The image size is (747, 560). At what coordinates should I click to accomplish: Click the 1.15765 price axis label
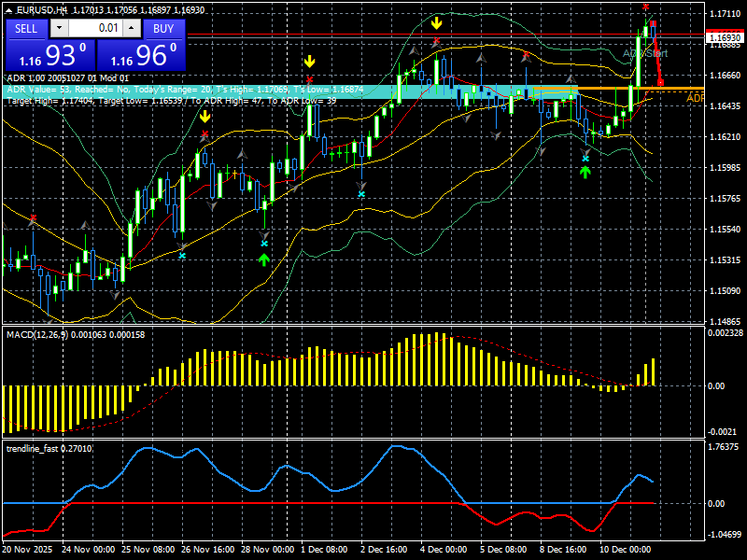click(x=725, y=199)
